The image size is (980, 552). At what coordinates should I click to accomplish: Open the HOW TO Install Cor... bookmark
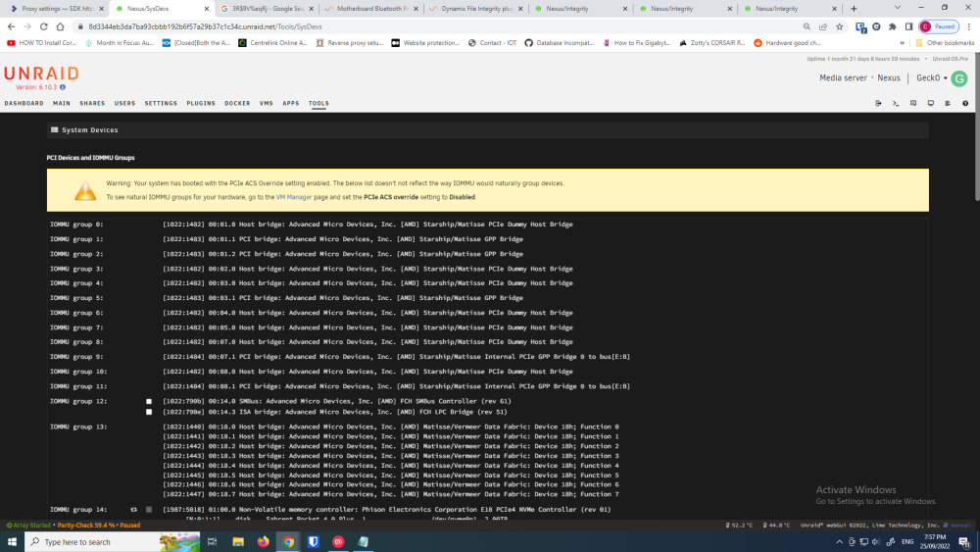(x=41, y=43)
